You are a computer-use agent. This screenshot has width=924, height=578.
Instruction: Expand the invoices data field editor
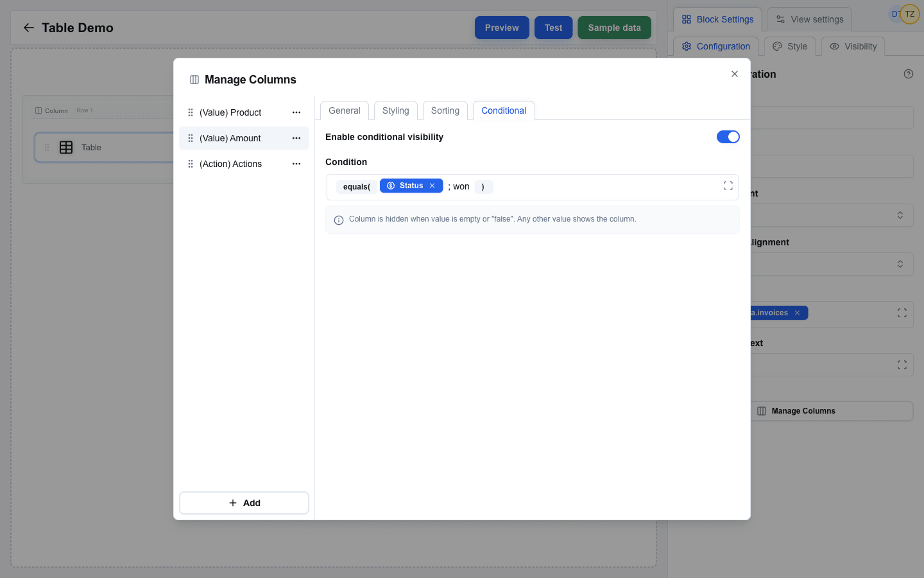(902, 313)
